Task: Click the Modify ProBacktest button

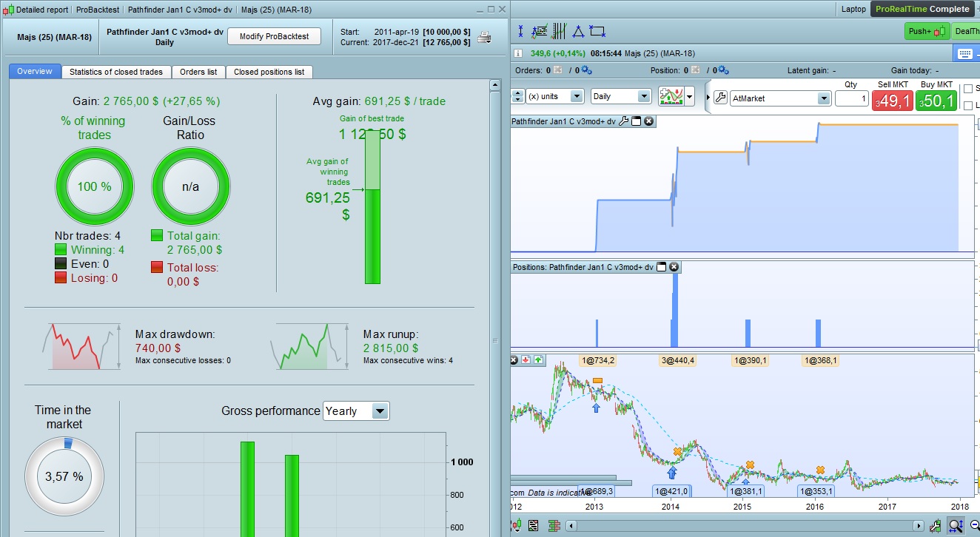Action: [x=273, y=36]
